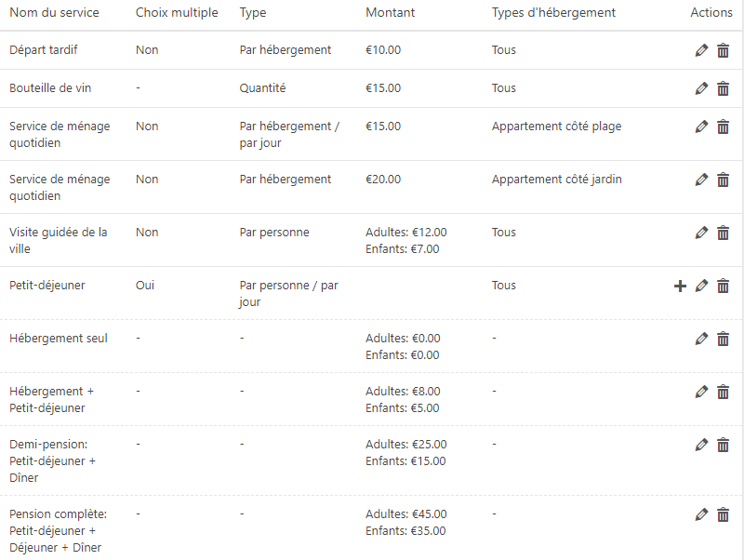744x560 pixels.
Task: Delete the Départ tardif service
Action: click(723, 50)
